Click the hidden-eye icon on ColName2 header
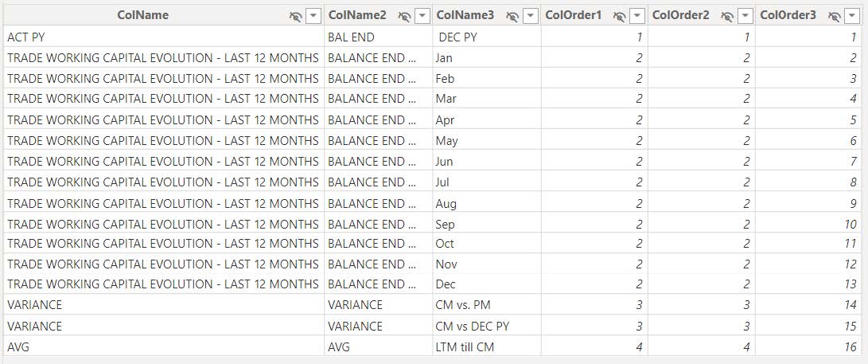Screen dimensions: 868x364 coord(404,15)
